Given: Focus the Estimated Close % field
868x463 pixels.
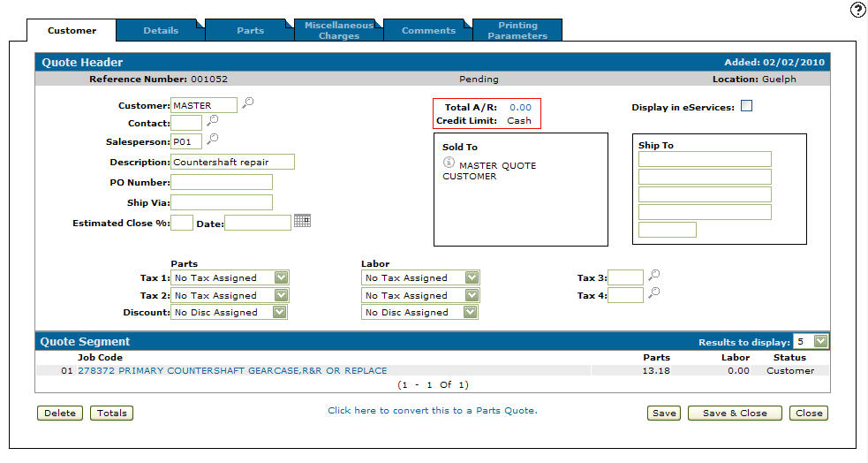Looking at the screenshot, I should [x=182, y=223].
